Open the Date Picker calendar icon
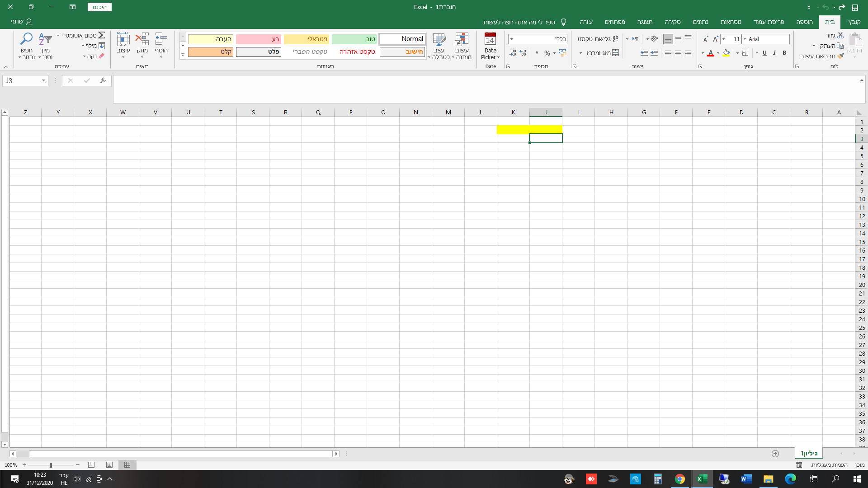Image resolution: width=868 pixels, height=488 pixels. pyautogui.click(x=490, y=39)
